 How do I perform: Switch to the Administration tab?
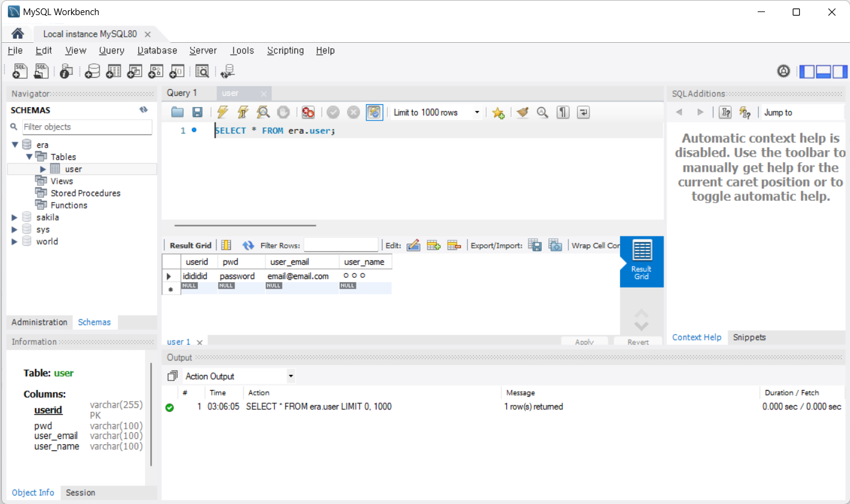coord(39,322)
